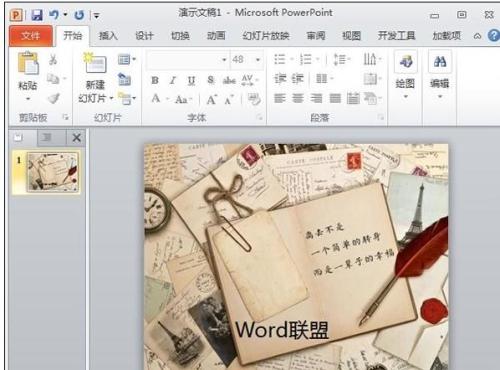
Task: Click the Copy icon
Action: pos(53,79)
